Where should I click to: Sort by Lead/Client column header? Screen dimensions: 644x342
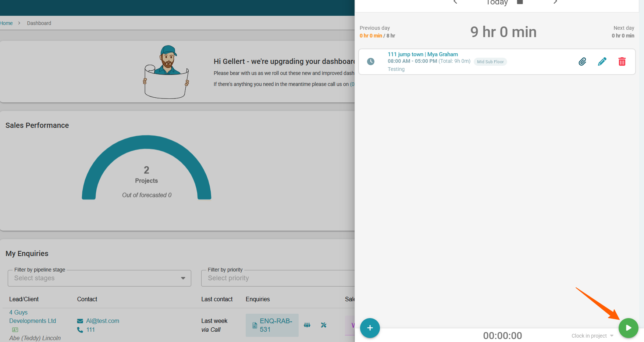point(24,299)
